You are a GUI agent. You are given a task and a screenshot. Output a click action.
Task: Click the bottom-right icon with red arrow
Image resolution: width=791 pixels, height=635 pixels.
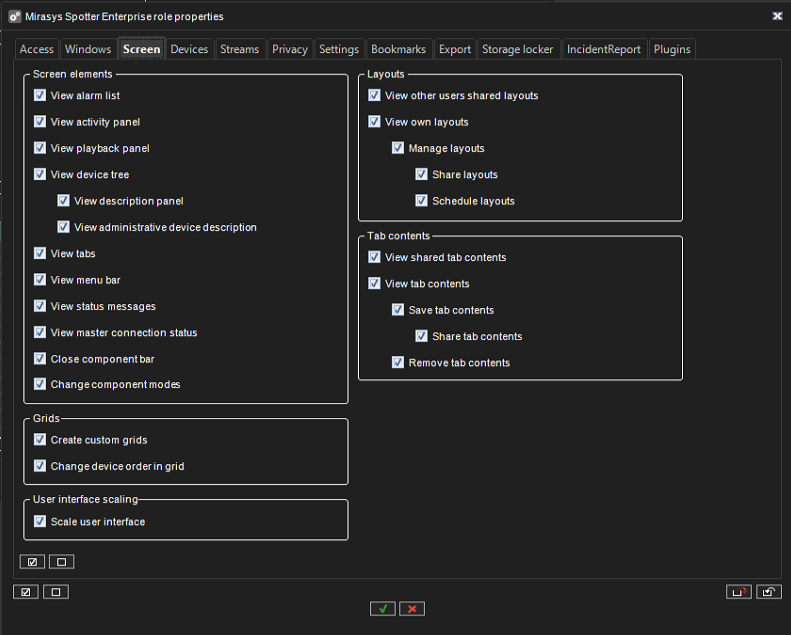point(738,592)
